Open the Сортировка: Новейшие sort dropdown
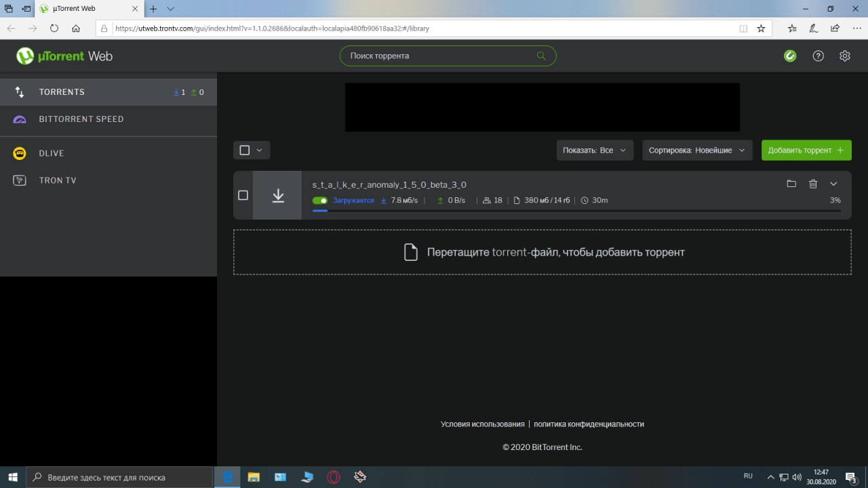Image resolution: width=868 pixels, height=488 pixels. point(697,150)
